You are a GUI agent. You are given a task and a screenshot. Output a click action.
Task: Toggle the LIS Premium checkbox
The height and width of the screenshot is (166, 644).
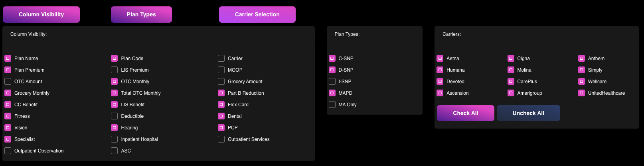[114, 70]
